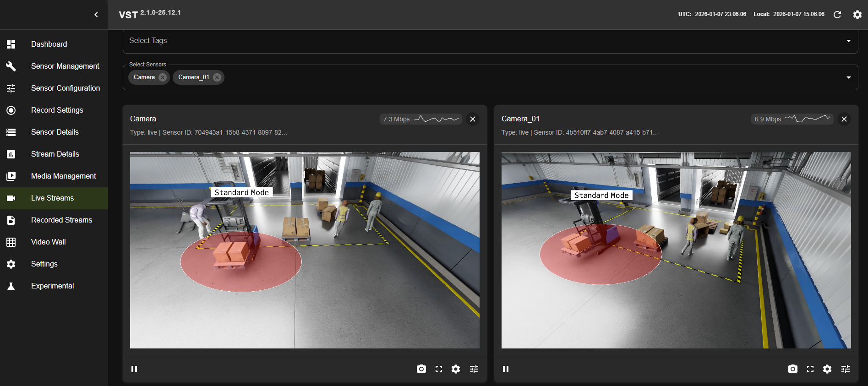This screenshot has width=868, height=386.
Task: Open the global settings gear in top bar
Action: pos(857,15)
